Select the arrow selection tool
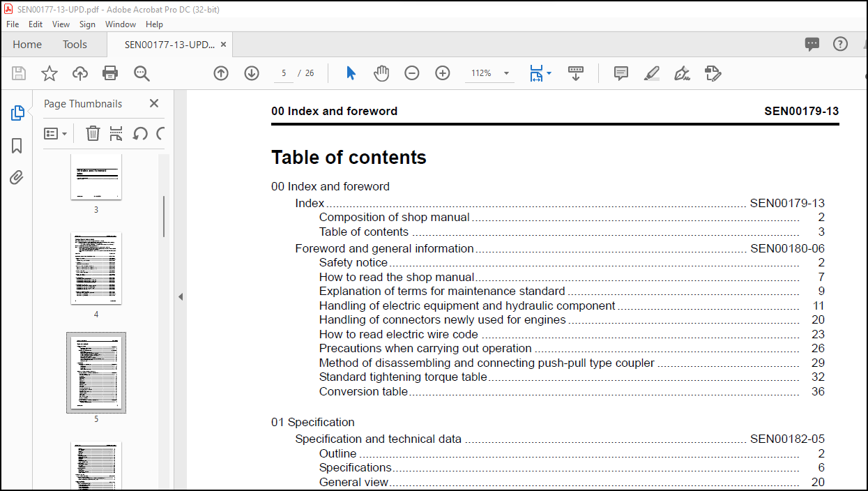This screenshot has width=868, height=491. click(x=351, y=73)
